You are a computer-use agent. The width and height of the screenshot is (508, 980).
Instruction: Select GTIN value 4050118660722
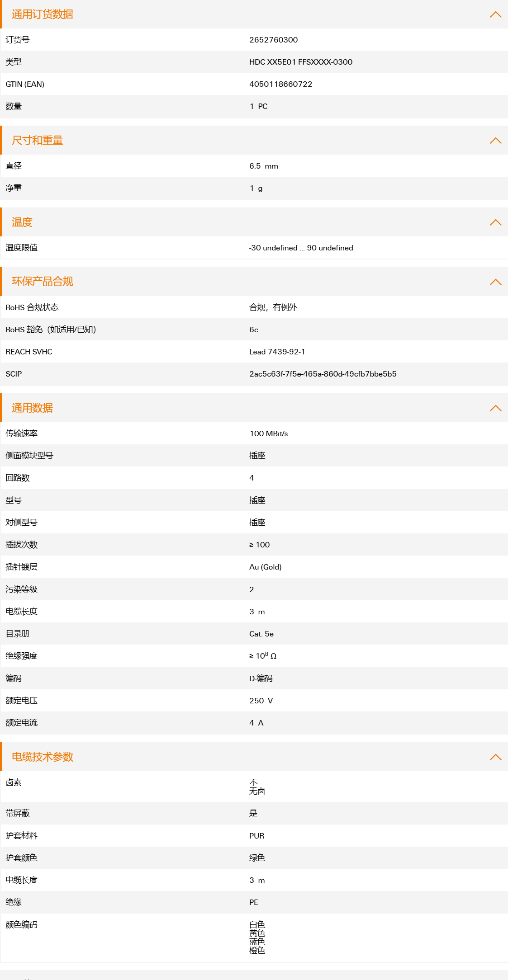tap(281, 84)
